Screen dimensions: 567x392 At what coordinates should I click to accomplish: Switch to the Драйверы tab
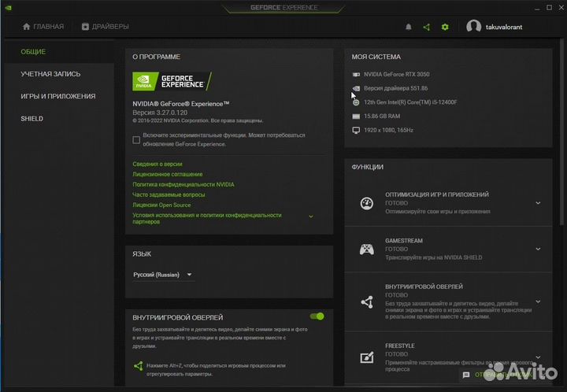point(106,27)
